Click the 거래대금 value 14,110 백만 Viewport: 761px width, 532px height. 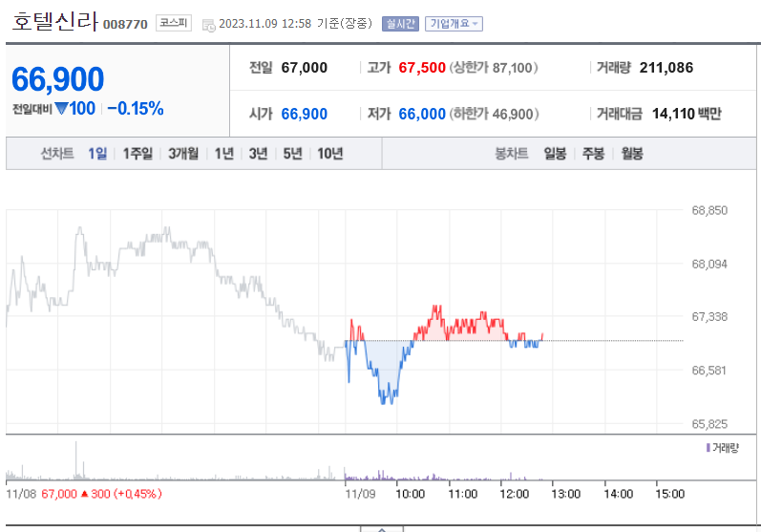pyautogui.click(x=687, y=114)
